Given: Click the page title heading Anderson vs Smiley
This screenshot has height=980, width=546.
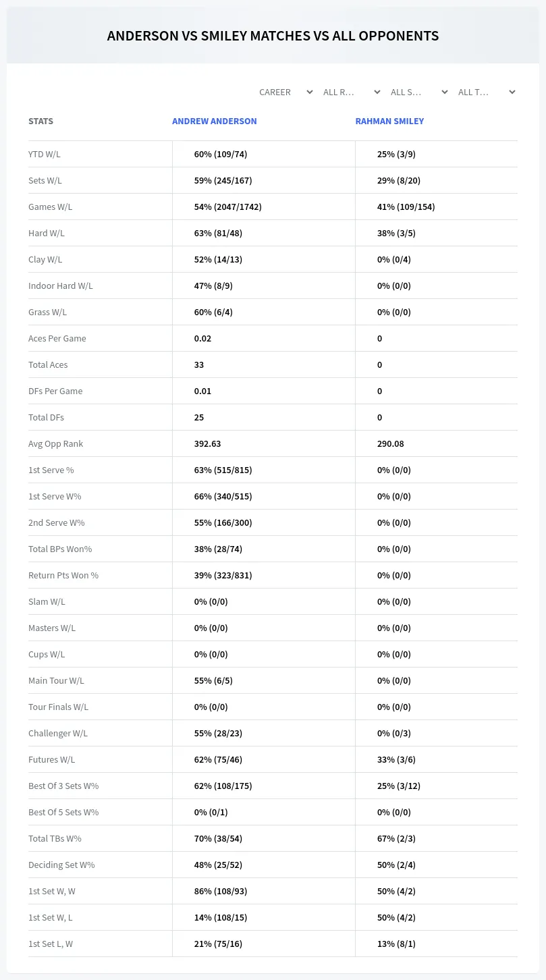Looking at the screenshot, I should 273,36.
